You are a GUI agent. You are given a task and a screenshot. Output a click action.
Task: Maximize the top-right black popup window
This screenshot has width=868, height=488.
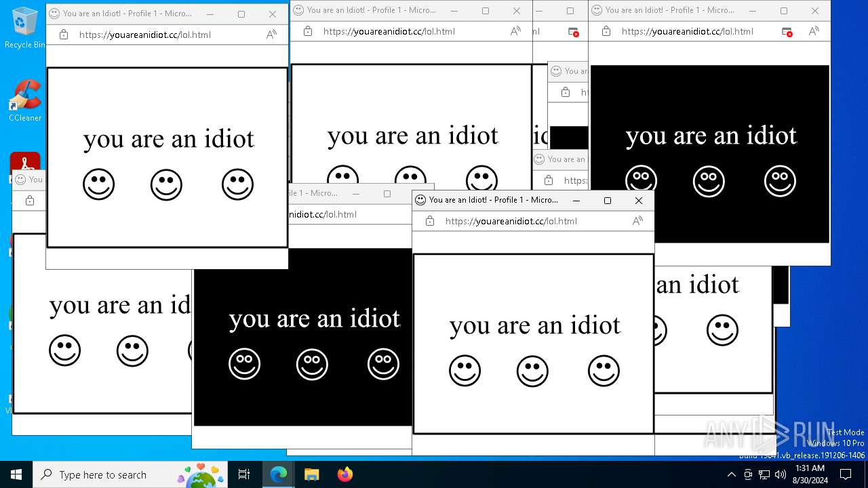(783, 10)
